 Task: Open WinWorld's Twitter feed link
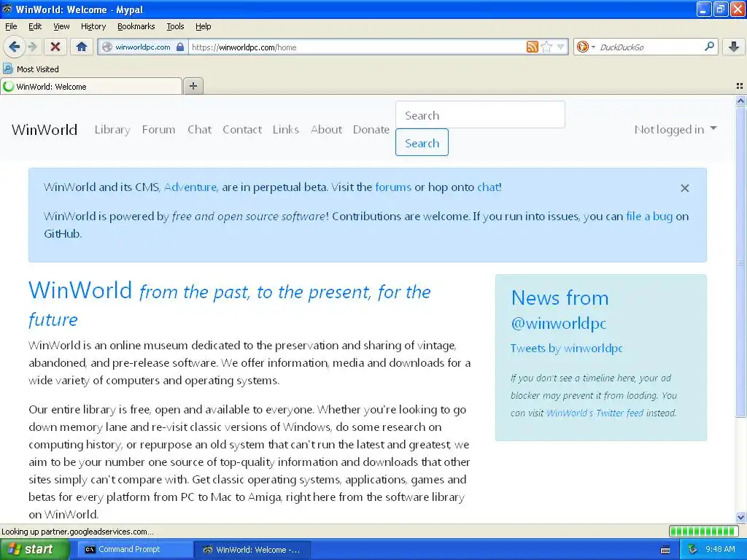595,413
